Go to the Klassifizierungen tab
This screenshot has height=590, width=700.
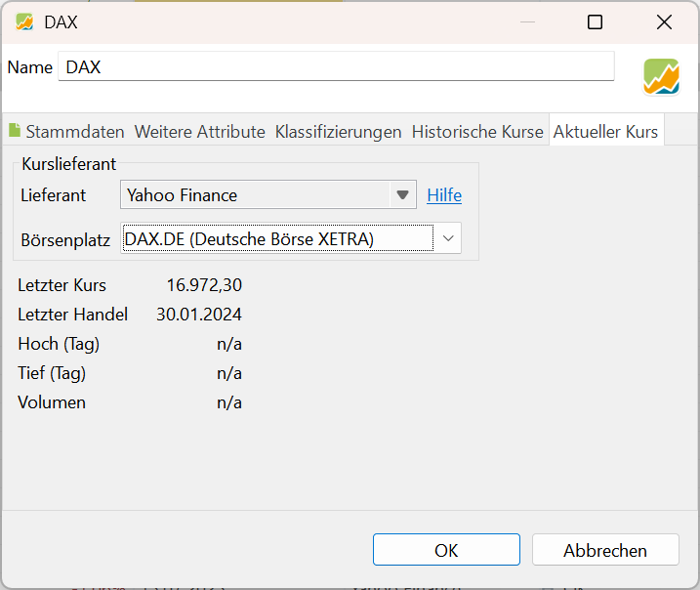tap(338, 132)
